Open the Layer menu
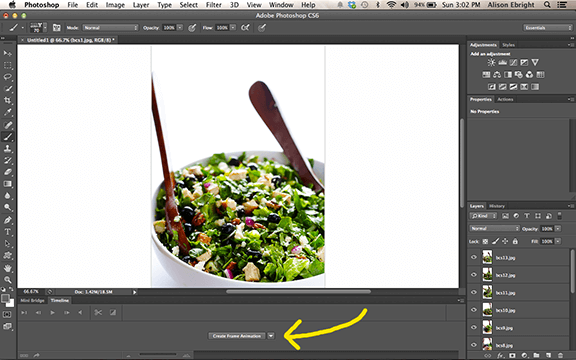Screen dimensions: 576x360 point(141,5)
